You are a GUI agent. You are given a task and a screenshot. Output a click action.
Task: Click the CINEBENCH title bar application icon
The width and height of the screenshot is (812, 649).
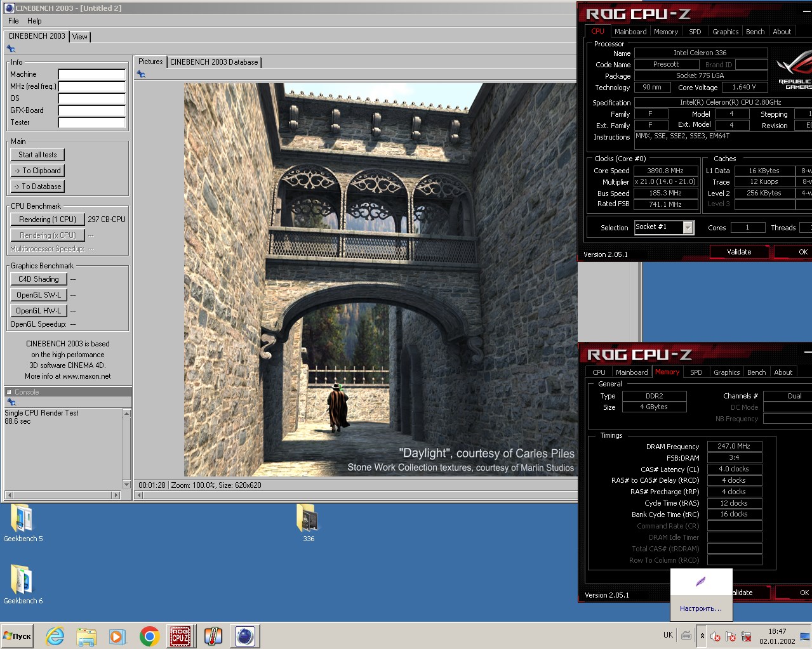9,8
